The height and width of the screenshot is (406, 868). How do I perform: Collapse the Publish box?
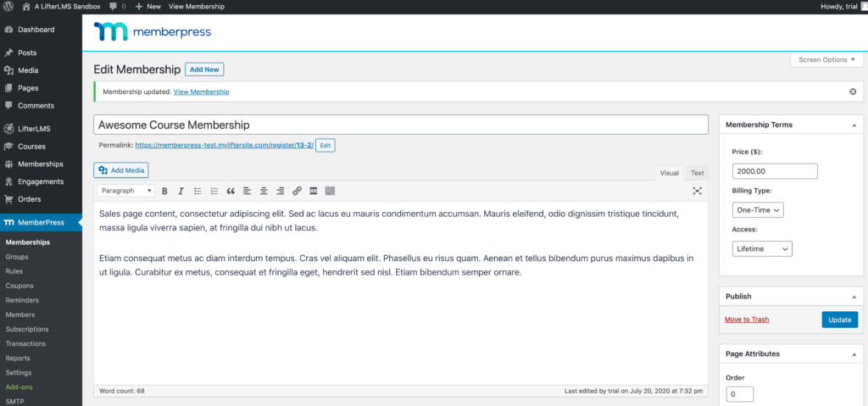pos(854,297)
